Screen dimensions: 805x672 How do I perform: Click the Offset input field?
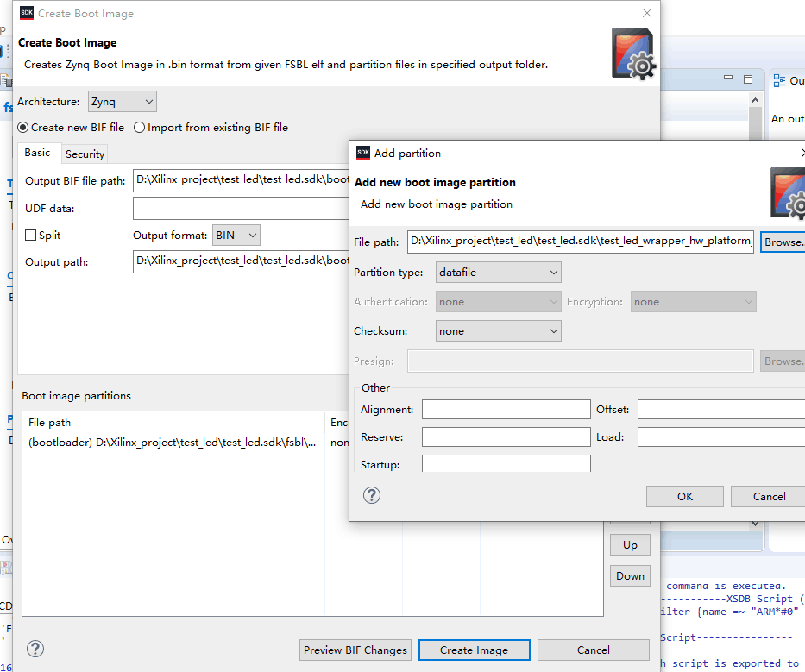(x=721, y=410)
